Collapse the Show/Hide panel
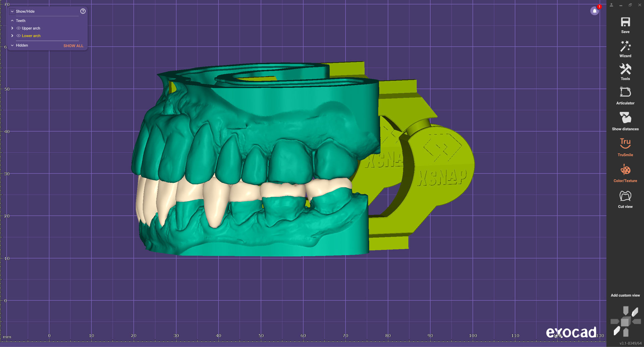Image resolution: width=644 pixels, height=347 pixels. pyautogui.click(x=12, y=11)
